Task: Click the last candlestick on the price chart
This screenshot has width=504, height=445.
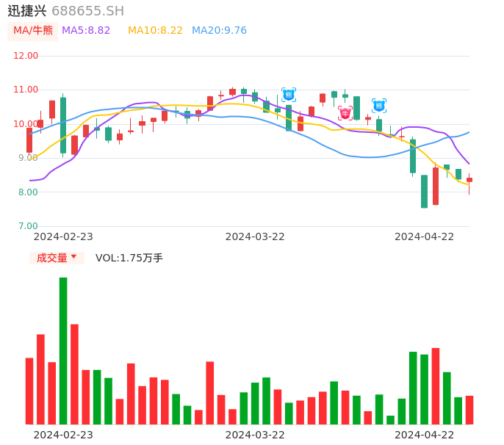Action: (x=469, y=180)
